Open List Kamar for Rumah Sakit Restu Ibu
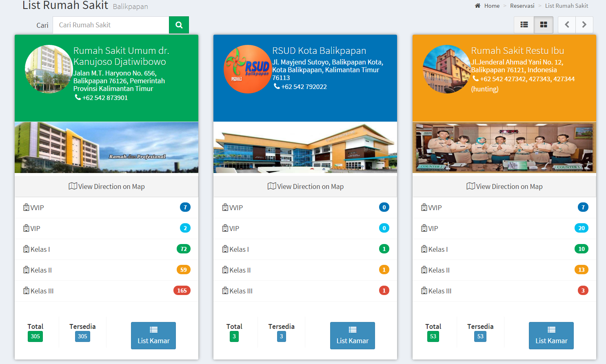 point(551,335)
